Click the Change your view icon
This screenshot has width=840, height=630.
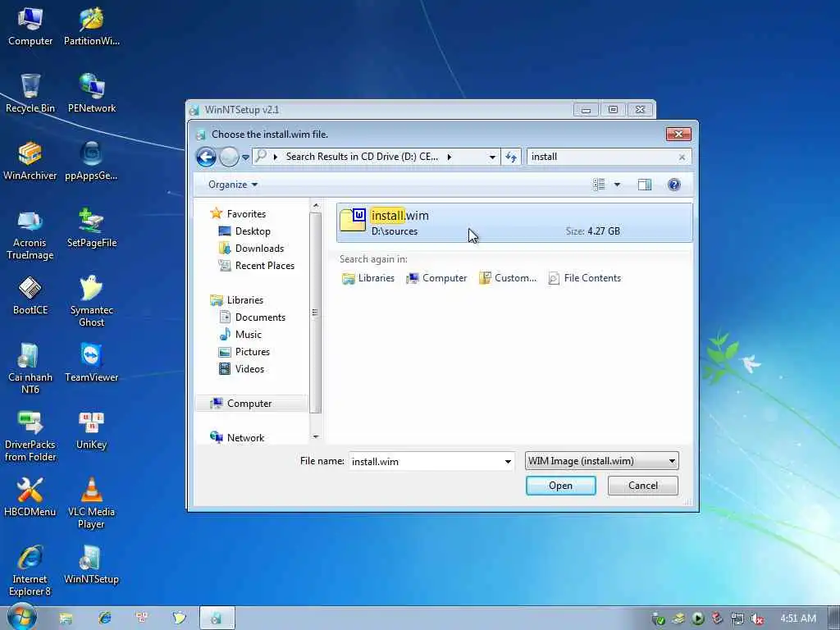point(599,185)
